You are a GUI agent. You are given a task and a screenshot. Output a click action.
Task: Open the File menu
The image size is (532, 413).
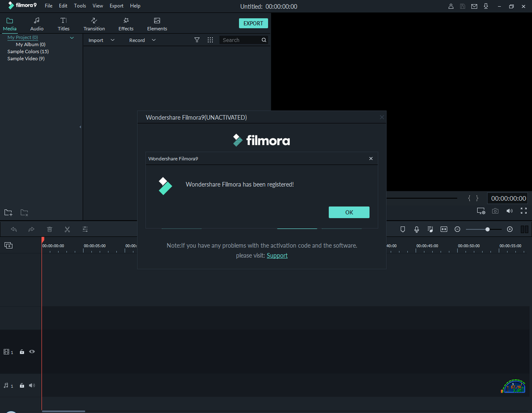click(49, 6)
